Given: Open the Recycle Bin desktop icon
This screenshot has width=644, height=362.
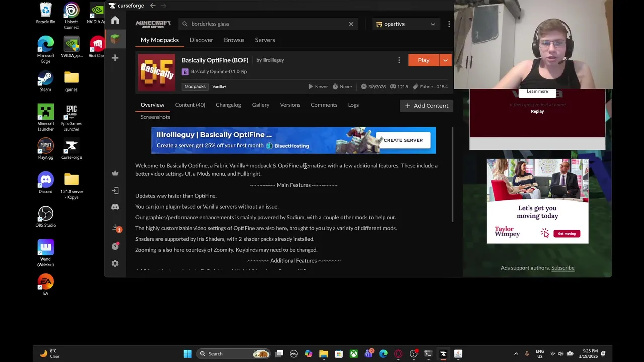Looking at the screenshot, I should (x=45, y=14).
